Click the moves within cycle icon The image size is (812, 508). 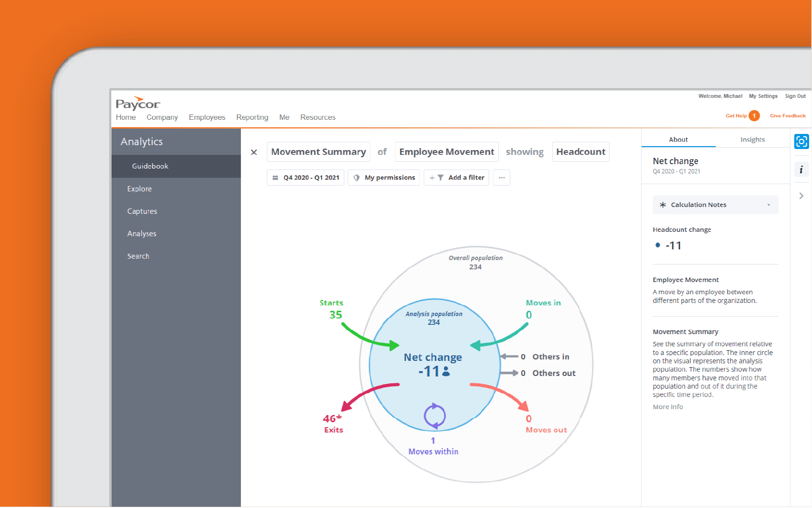coord(434,416)
